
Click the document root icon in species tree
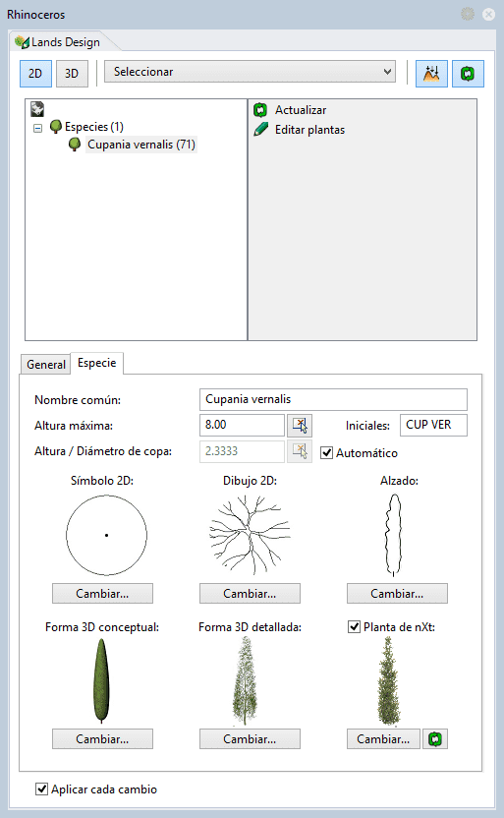(x=37, y=108)
